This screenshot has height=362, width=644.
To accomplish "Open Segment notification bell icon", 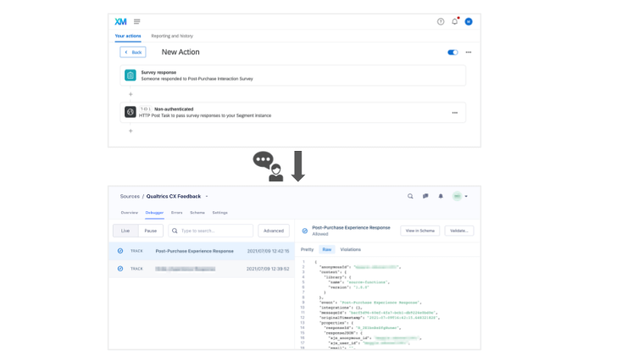I will pyautogui.click(x=441, y=196).
